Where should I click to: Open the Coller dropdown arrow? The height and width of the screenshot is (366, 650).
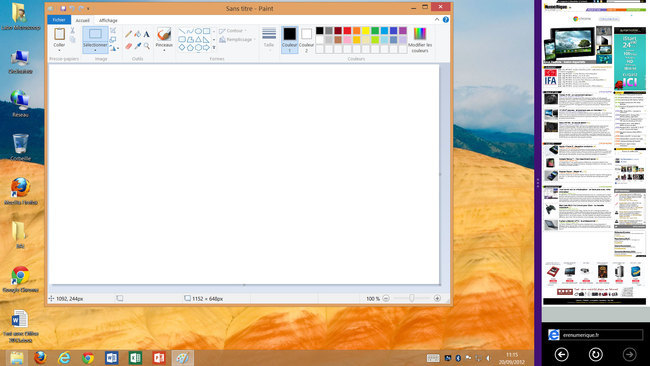59,51
